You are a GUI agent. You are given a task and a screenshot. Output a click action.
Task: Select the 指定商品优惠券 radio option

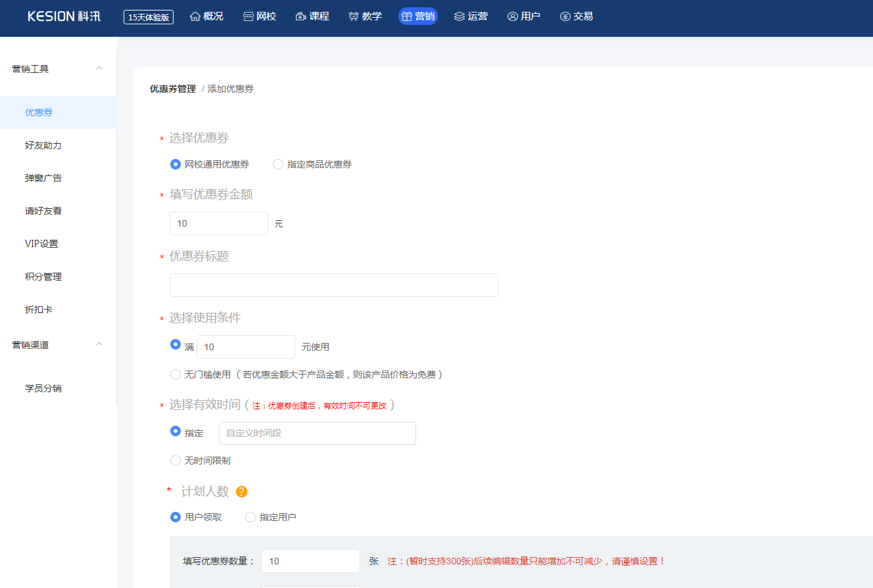click(x=278, y=164)
